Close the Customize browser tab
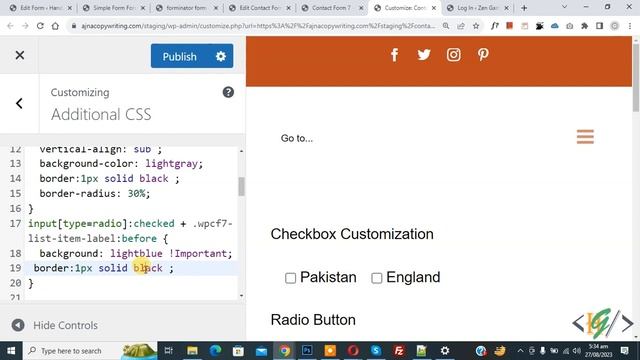This screenshot has width=640, height=360. 434,8
